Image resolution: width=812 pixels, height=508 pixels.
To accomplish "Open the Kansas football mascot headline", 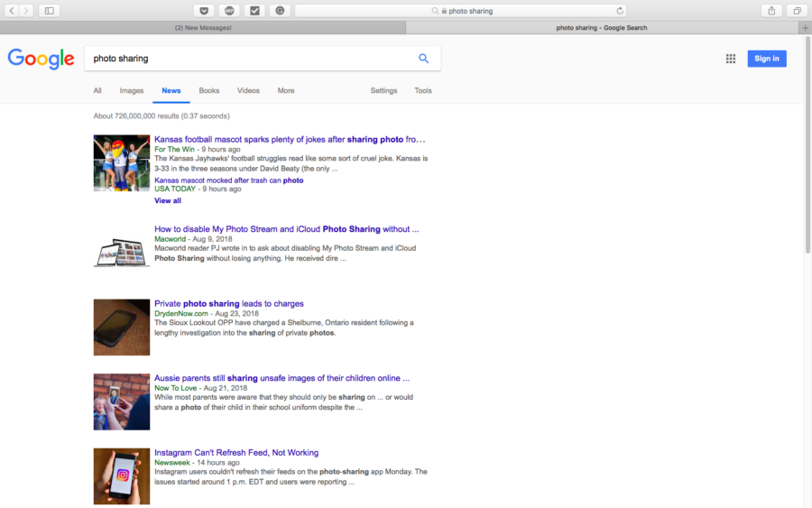I will tap(290, 139).
